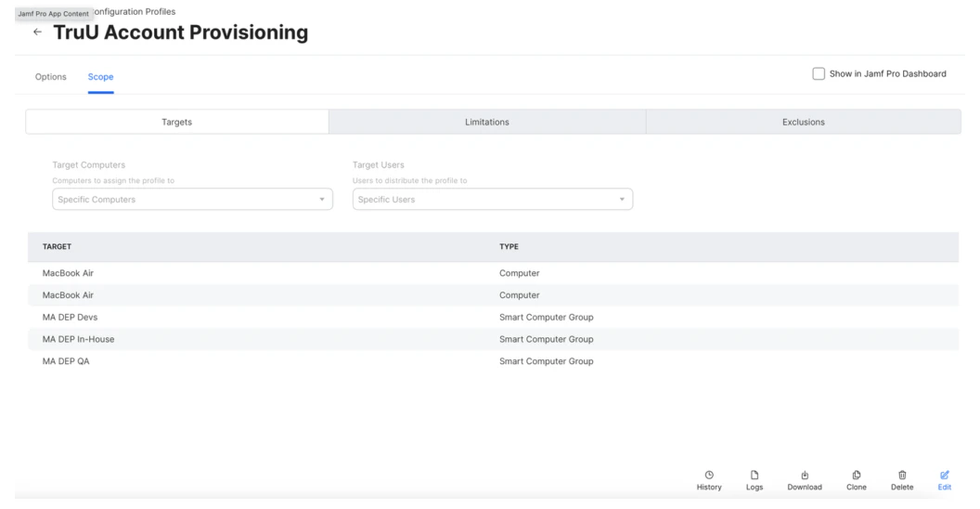
Task: Sort by TYPE column header
Action: pyautogui.click(x=509, y=246)
